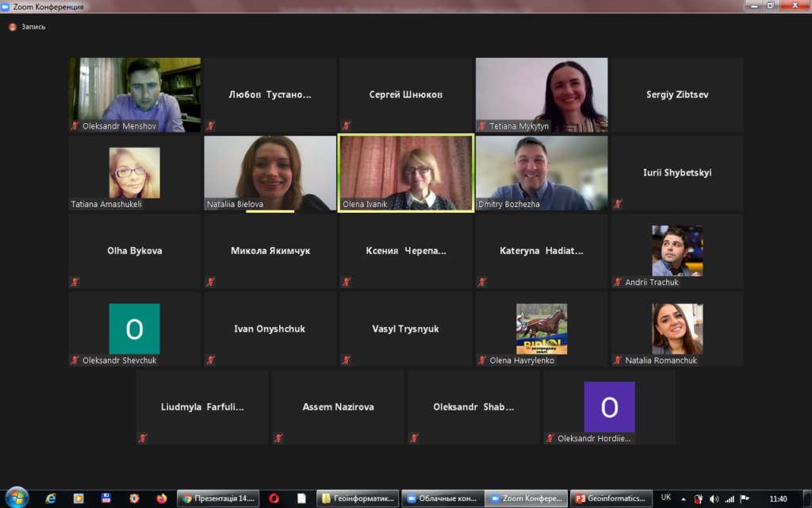Select Nataliia Bielova's video tile
The height and width of the screenshot is (508, 812).
270,173
